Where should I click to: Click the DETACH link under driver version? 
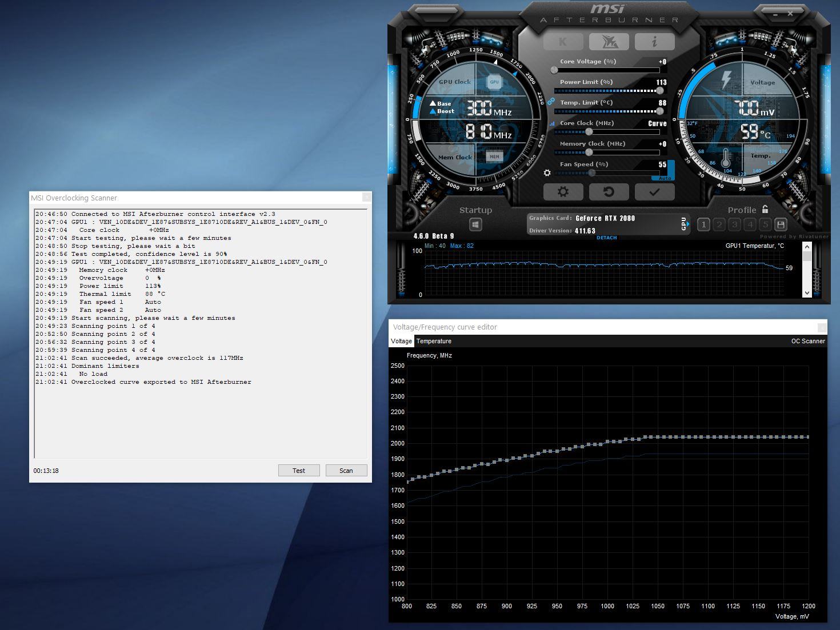607,238
